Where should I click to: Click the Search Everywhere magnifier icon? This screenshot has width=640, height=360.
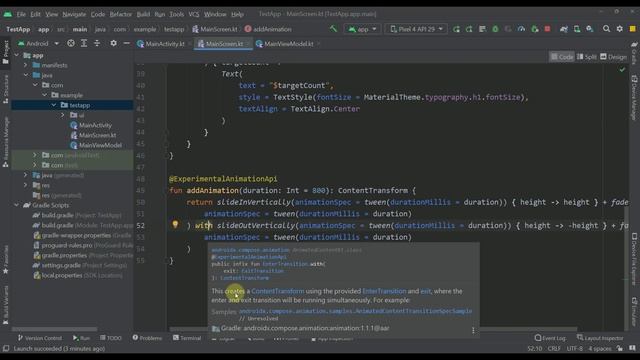tap(607, 29)
